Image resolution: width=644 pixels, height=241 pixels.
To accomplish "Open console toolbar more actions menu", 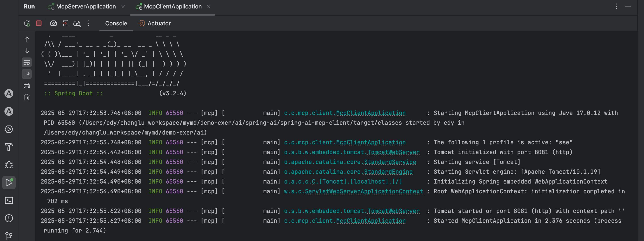I will (x=88, y=23).
